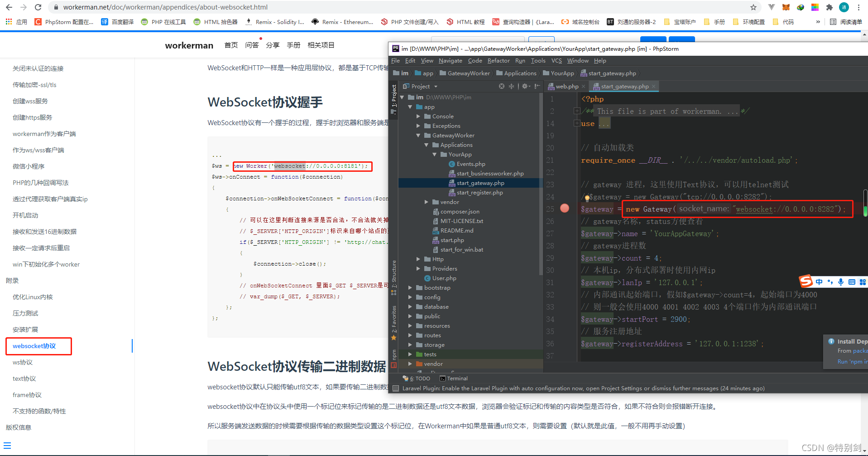Open the Vue devtools extension icon
The width and height of the screenshot is (868, 456).
[772, 7]
